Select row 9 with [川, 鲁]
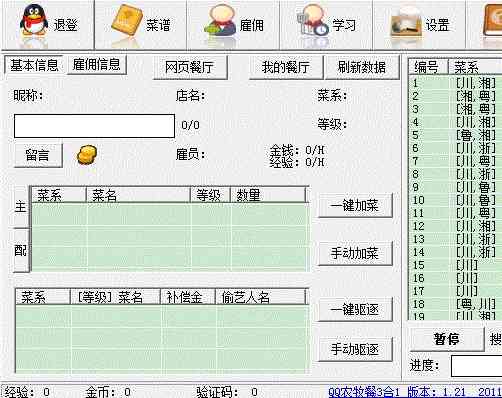The height and width of the screenshot is (398, 502). pos(455,187)
